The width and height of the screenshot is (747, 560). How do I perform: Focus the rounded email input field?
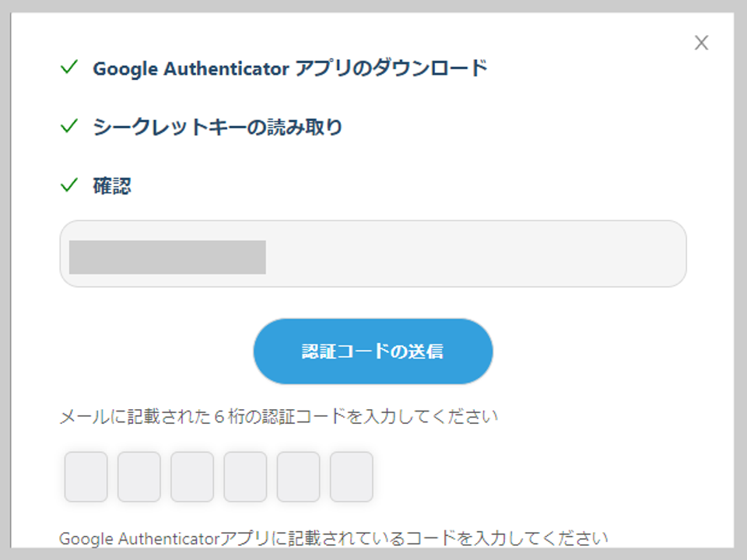373,254
